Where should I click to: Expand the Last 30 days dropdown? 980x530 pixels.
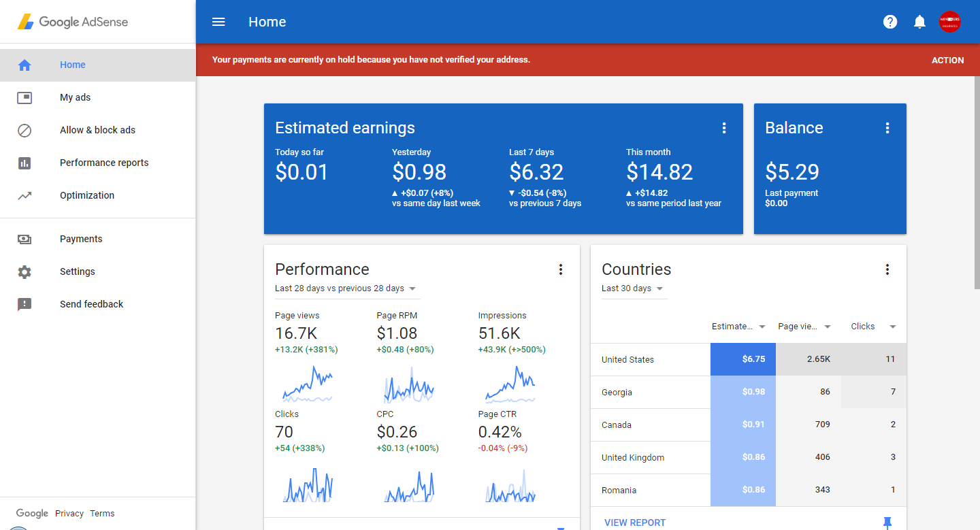[633, 288]
